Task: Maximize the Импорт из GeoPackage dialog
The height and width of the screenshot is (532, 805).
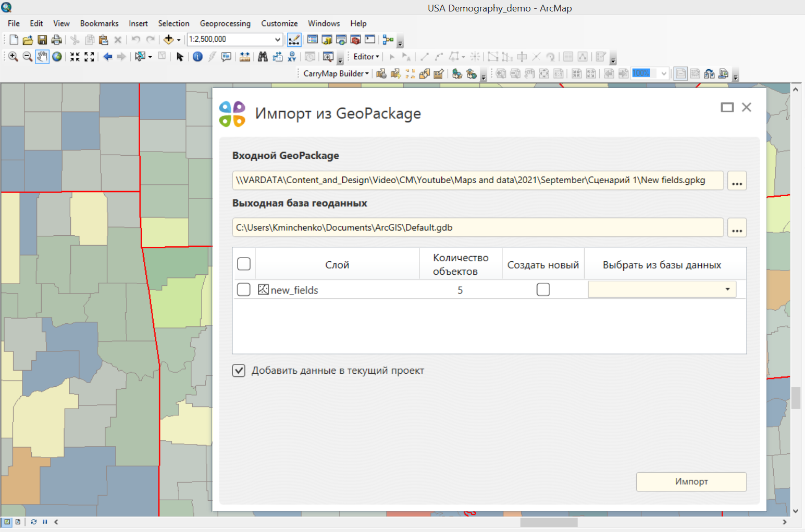Action: pos(727,107)
